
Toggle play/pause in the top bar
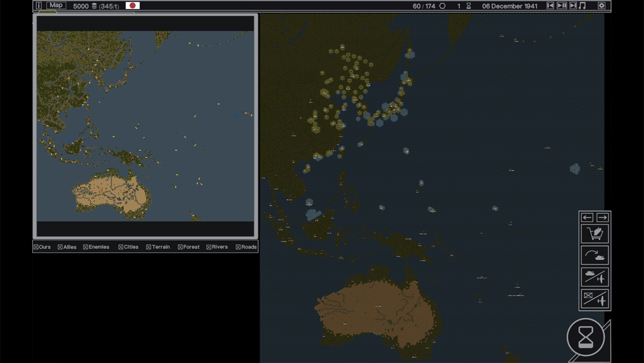click(x=562, y=5)
